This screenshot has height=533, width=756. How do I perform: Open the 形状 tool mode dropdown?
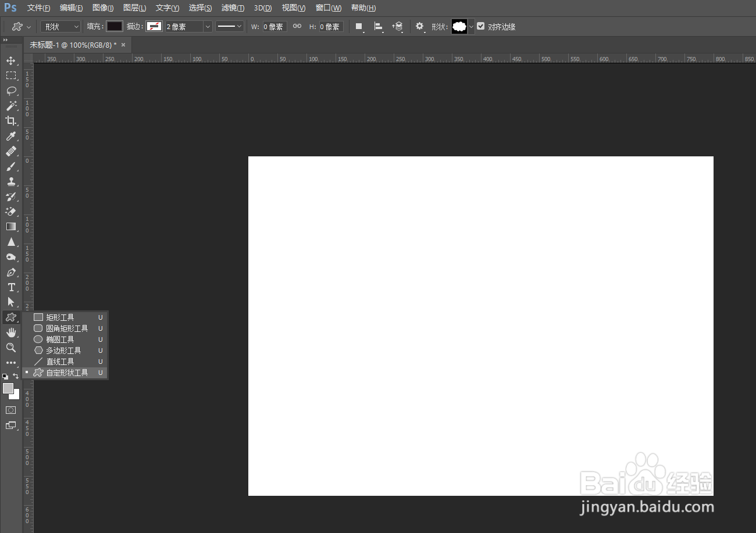60,27
